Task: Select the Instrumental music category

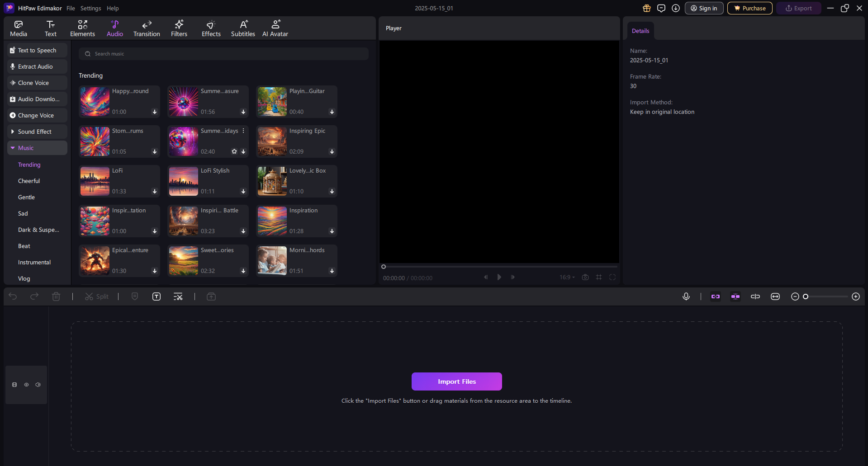Action: point(34,262)
